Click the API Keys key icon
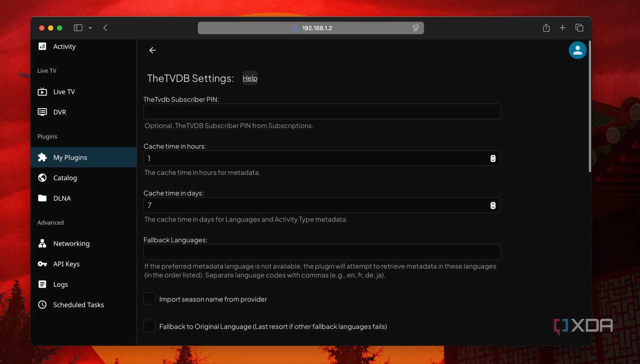The image size is (640, 364). point(42,264)
